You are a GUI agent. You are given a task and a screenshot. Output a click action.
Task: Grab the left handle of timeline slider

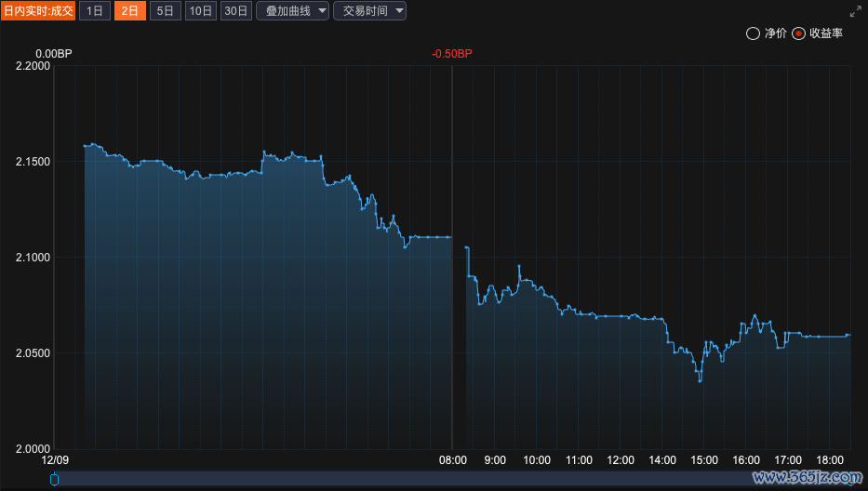54,479
